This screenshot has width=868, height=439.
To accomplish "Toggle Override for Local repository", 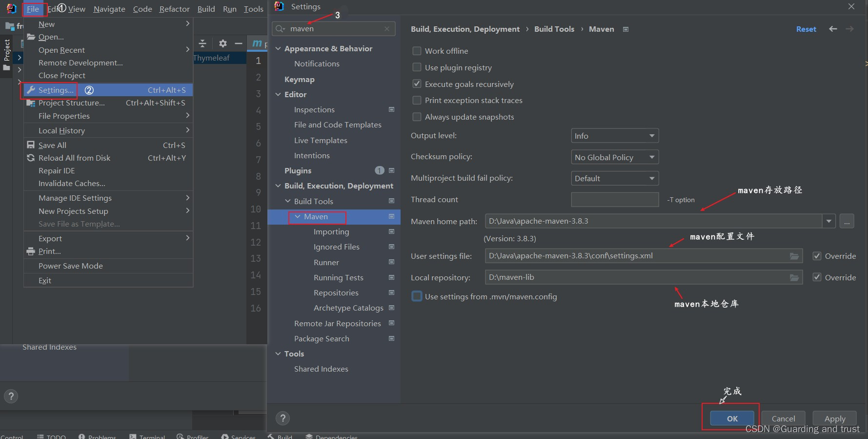I will pos(817,277).
